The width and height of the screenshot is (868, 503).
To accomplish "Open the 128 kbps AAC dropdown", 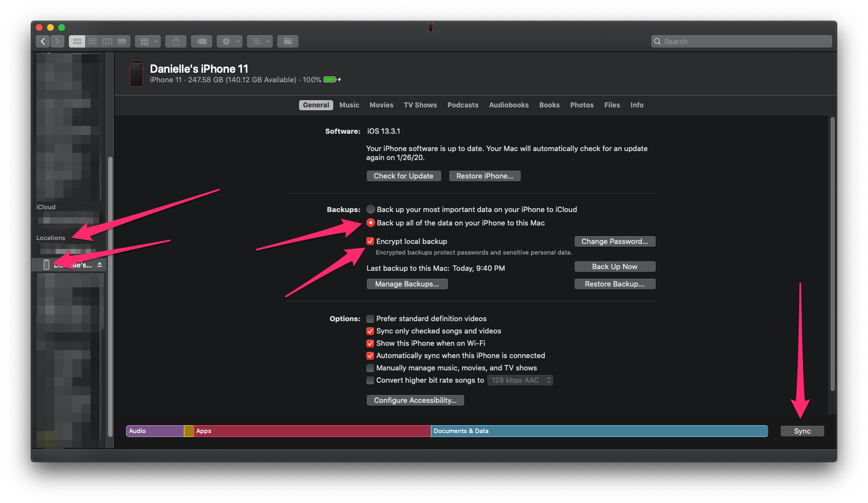I will click(x=520, y=380).
